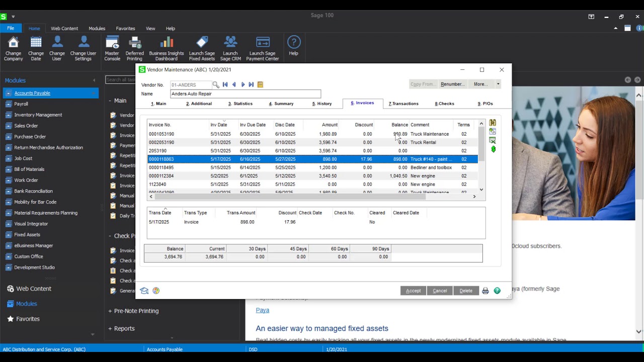644x362 pixels.
Task: Open the Change Date calendar icon
Action: (x=36, y=48)
